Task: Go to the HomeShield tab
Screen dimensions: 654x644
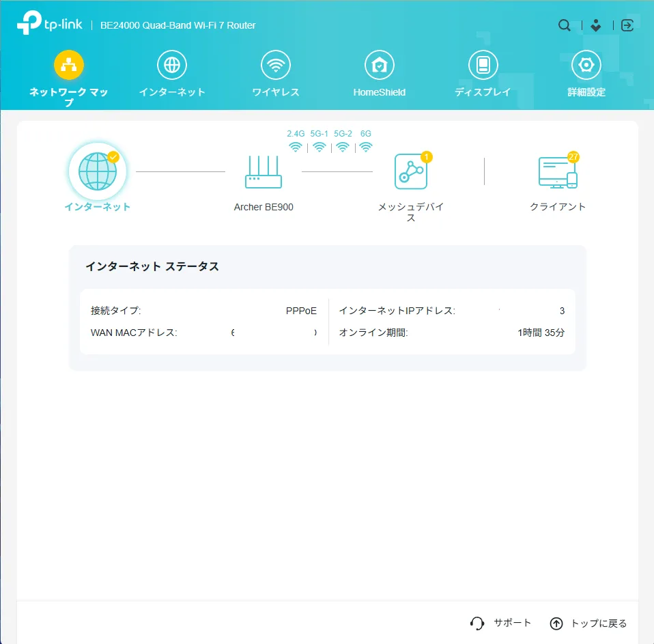Action: click(379, 74)
